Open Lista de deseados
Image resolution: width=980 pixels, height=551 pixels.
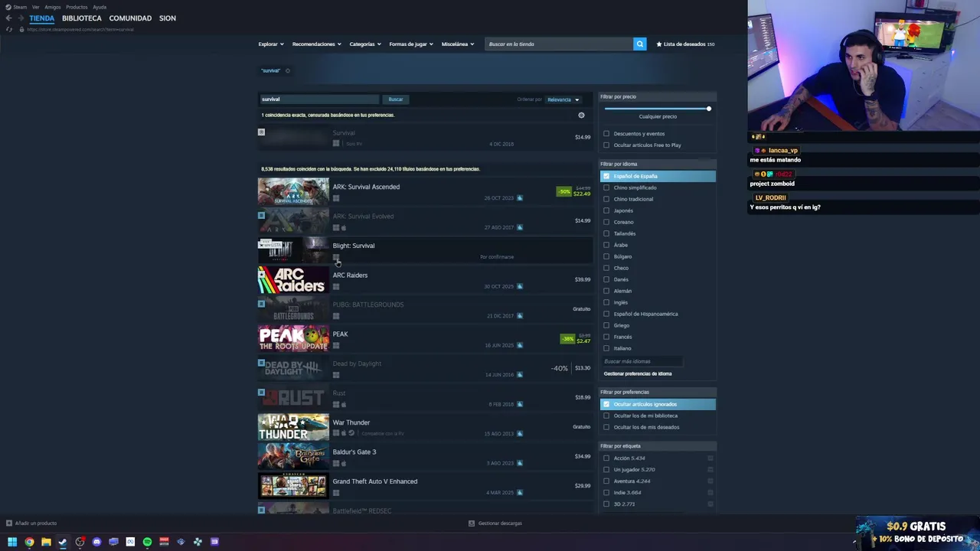[685, 44]
